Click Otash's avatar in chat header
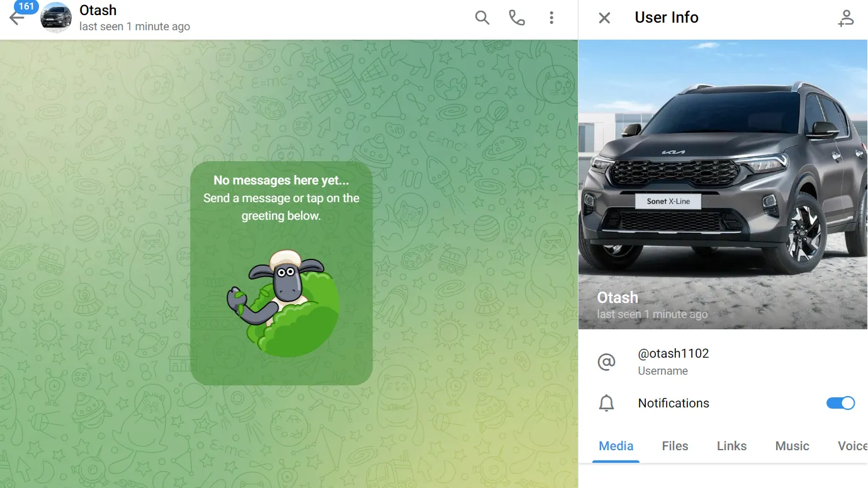The image size is (868, 488). pyautogui.click(x=56, y=18)
